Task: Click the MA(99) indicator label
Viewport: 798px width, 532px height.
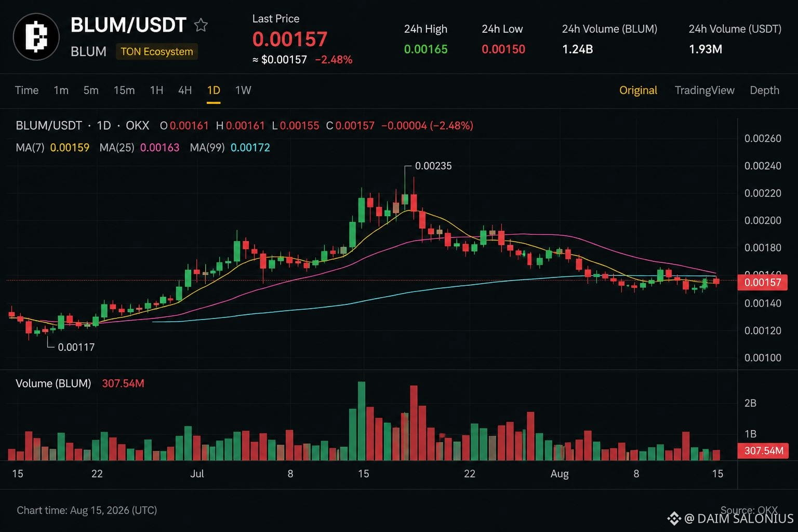Action: click(x=207, y=148)
